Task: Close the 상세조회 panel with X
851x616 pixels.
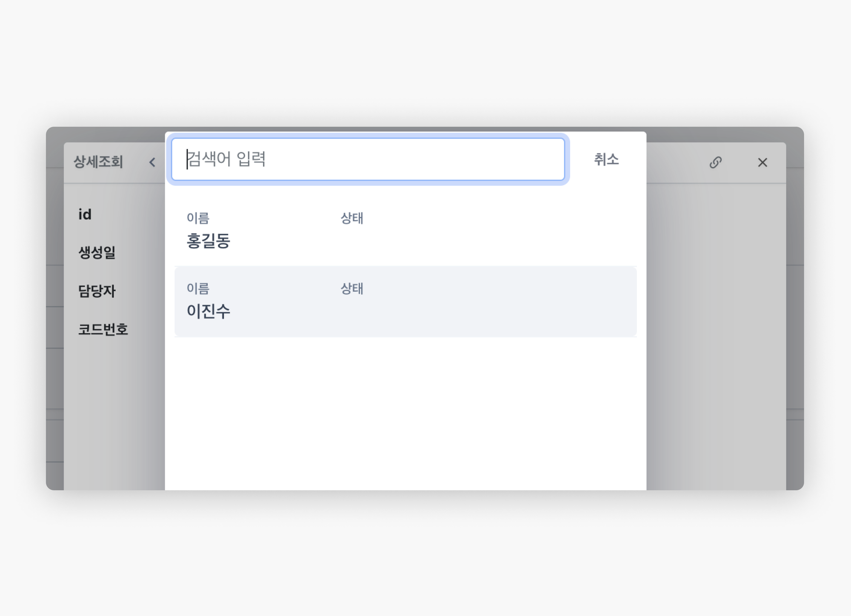Action: click(762, 162)
